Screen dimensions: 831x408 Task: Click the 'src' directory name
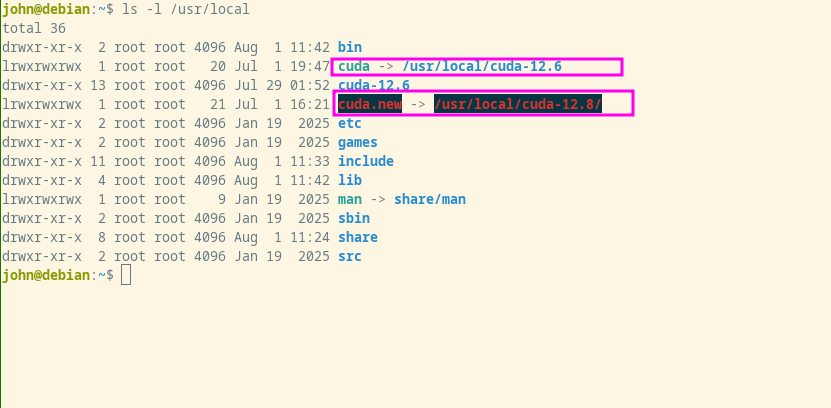pos(350,256)
